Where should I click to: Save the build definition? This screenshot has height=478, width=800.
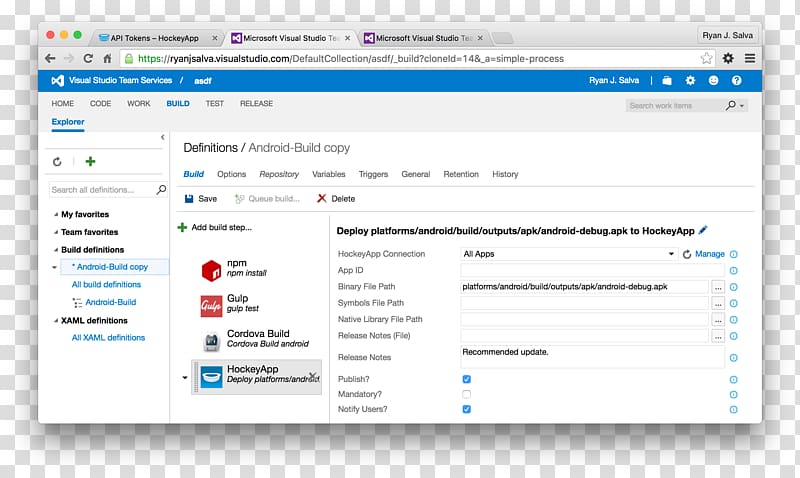[x=201, y=199]
